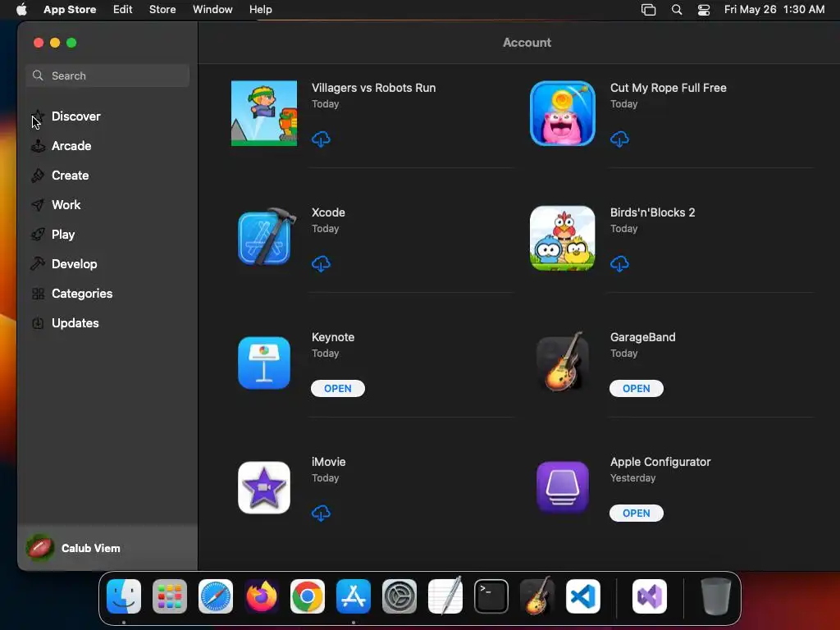The width and height of the screenshot is (840, 630).
Task: Launch Visual Studio Code from the Dock
Action: [x=583, y=596]
